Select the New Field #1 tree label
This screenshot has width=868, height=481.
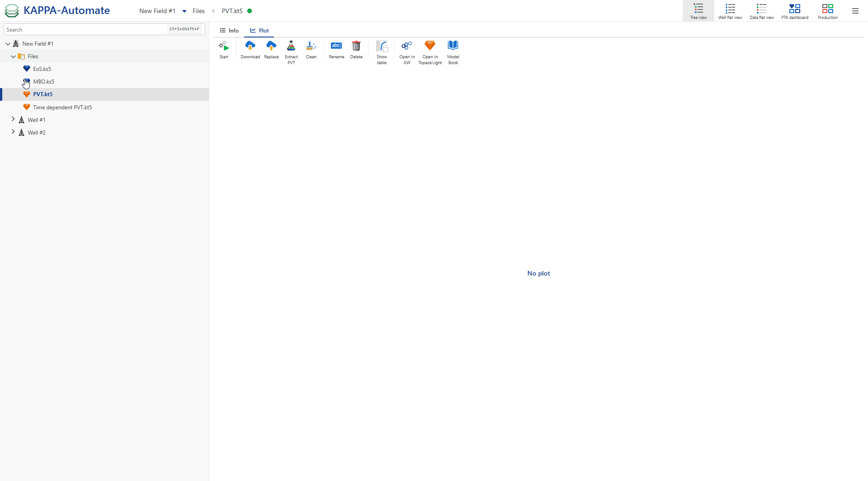(38, 44)
